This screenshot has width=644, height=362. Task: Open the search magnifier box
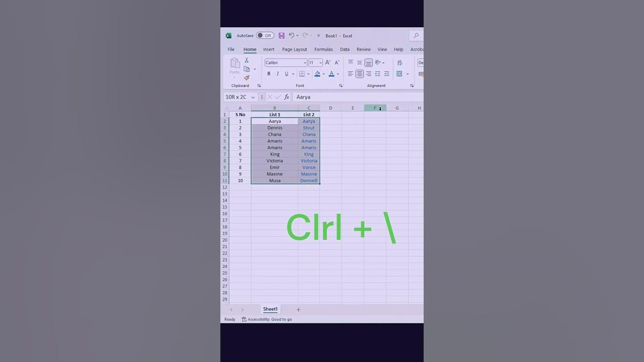[x=416, y=36]
